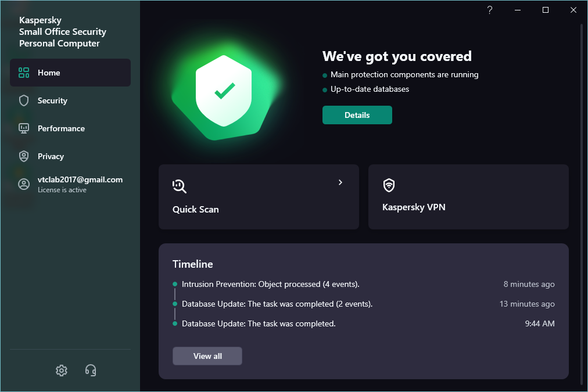The height and width of the screenshot is (392, 588).
Task: Click the Quick Scan magnifier icon
Action: (x=180, y=186)
